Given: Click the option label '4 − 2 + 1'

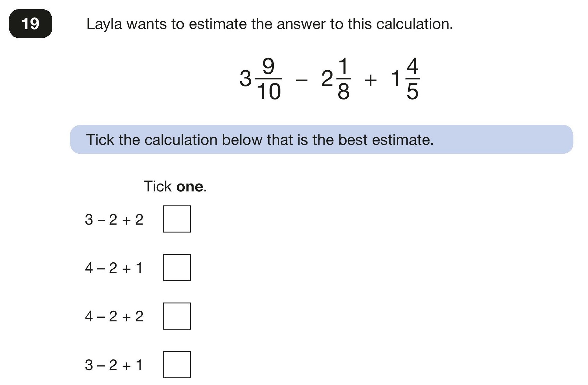Looking at the screenshot, I should click(x=114, y=268).
